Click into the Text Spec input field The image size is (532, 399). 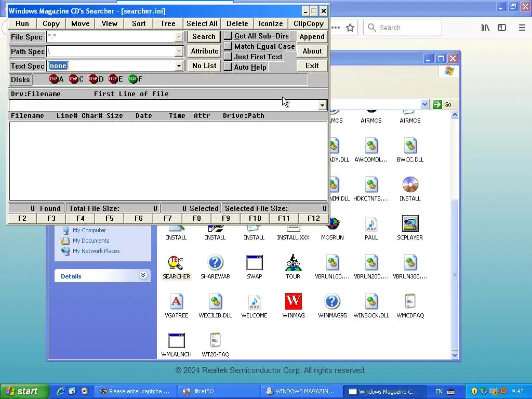click(111, 66)
